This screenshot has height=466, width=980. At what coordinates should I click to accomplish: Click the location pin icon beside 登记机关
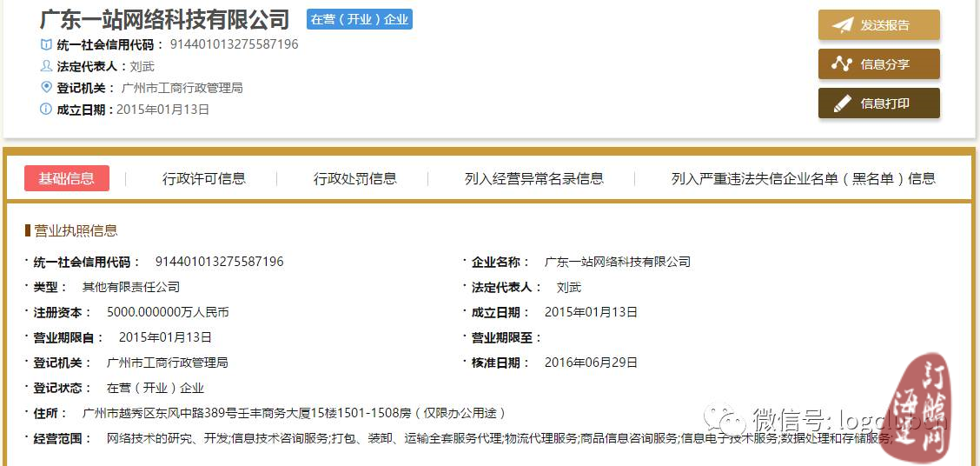(46, 87)
